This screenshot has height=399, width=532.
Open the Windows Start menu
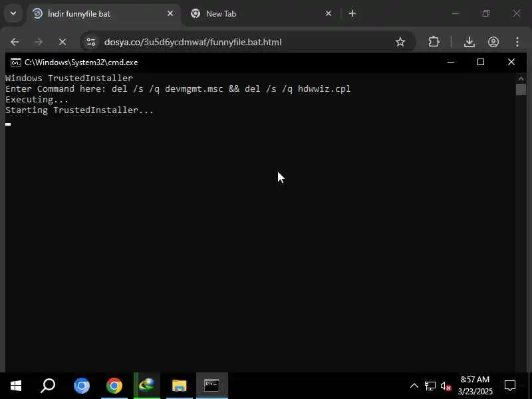click(16, 386)
